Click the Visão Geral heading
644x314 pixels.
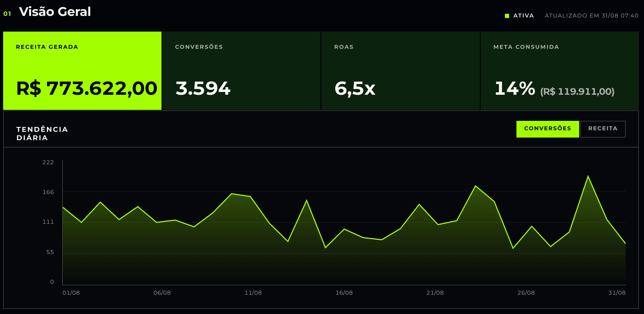(55, 12)
